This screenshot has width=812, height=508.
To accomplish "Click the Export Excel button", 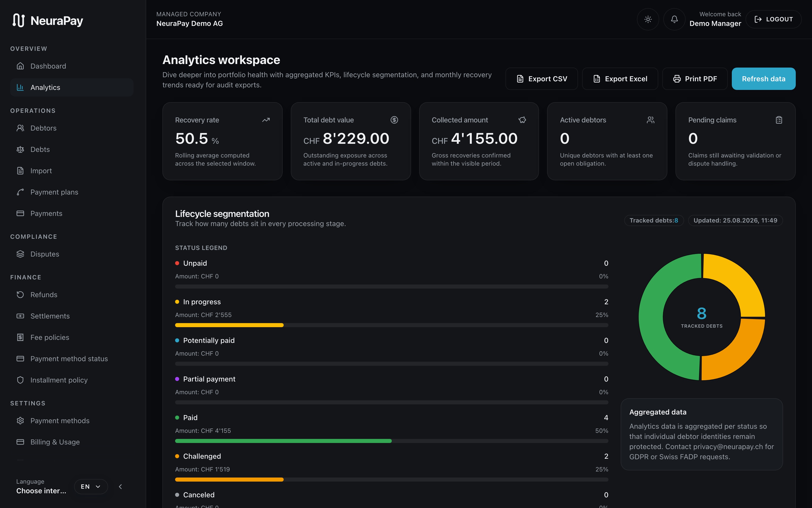I will pyautogui.click(x=620, y=79).
